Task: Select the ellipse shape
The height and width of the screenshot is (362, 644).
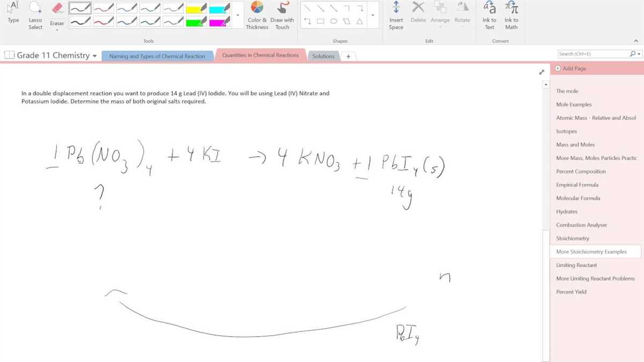Action: pos(333,21)
